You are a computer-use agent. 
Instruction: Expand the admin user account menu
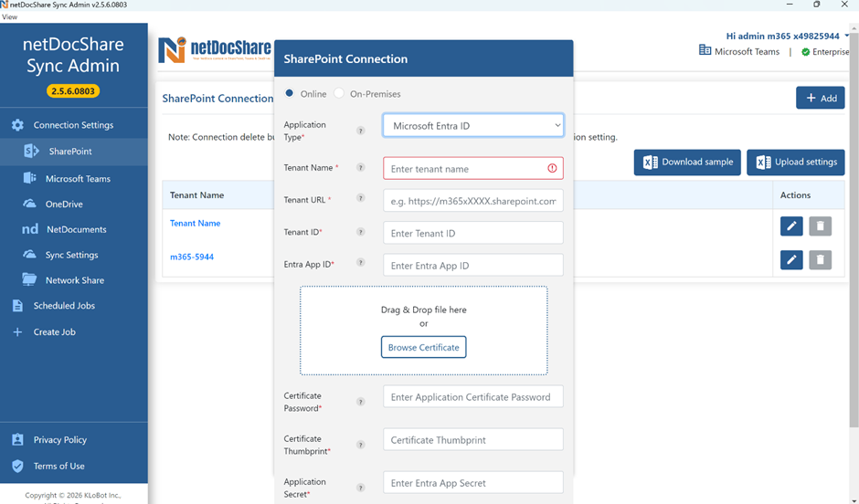click(847, 37)
